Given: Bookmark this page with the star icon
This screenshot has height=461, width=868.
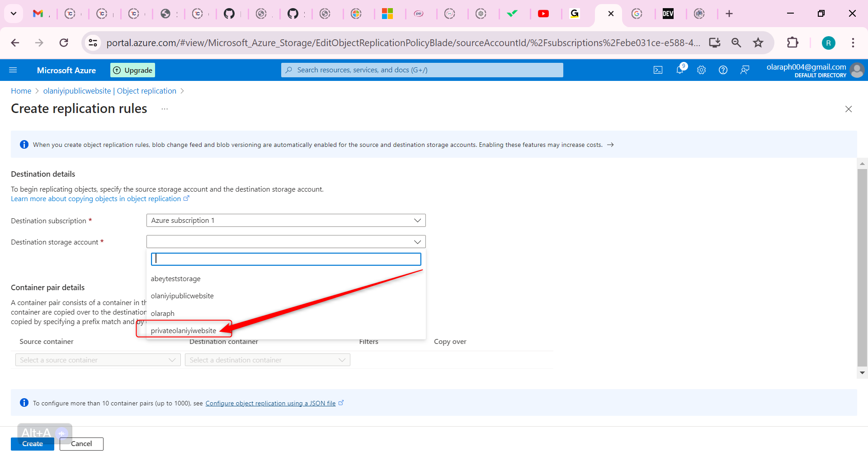Looking at the screenshot, I should pos(758,43).
